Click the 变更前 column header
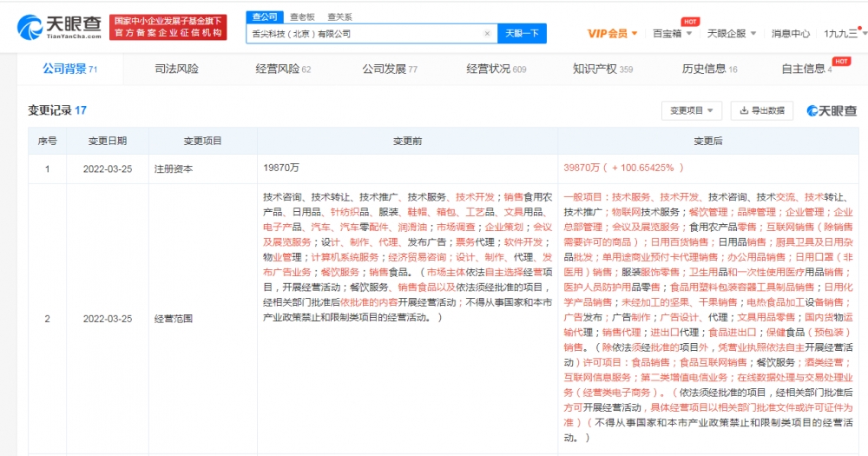Screen dimensions: 868x456 click(407, 141)
